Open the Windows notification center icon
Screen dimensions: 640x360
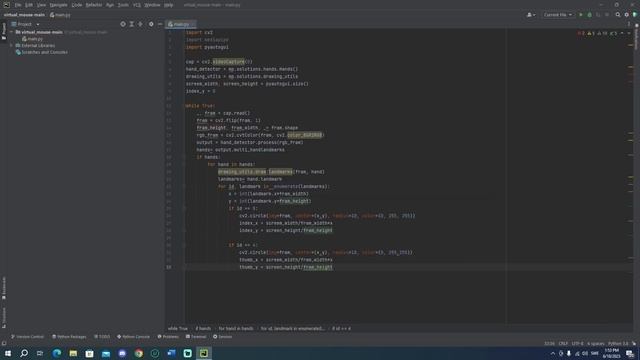630,353
